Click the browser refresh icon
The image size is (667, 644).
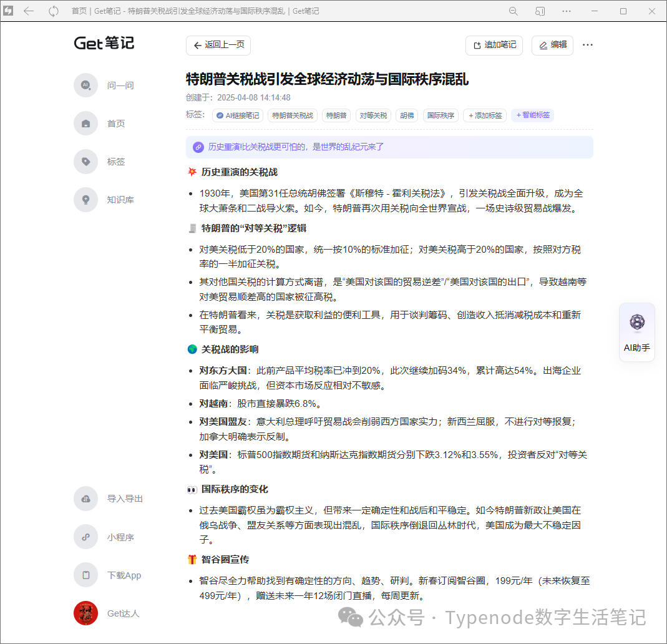click(54, 11)
